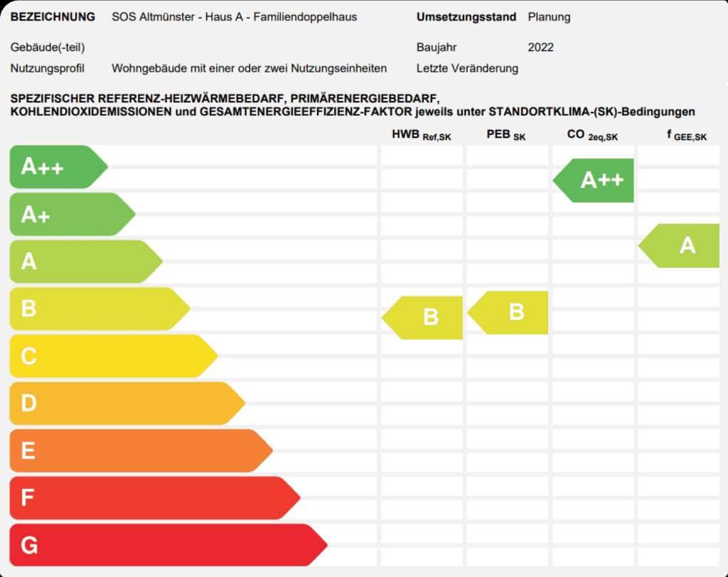This screenshot has width=728, height=577.
Task: Click the CO 2eq,SK column header
Action: 592,135
